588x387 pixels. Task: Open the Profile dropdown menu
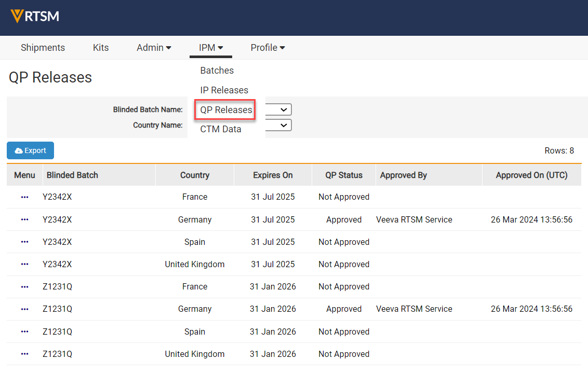268,48
